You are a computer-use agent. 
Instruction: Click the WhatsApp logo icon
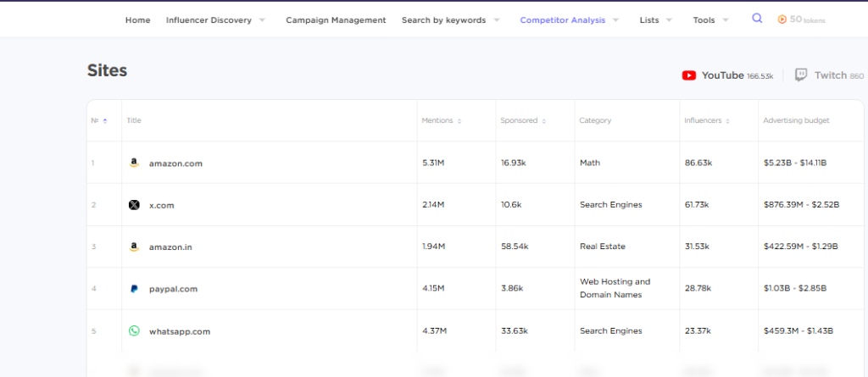[x=134, y=330]
